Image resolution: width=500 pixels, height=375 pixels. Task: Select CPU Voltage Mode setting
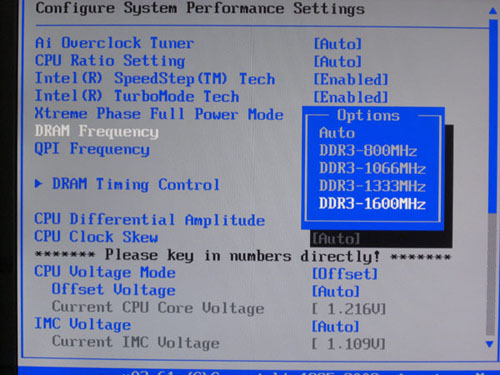105,272
